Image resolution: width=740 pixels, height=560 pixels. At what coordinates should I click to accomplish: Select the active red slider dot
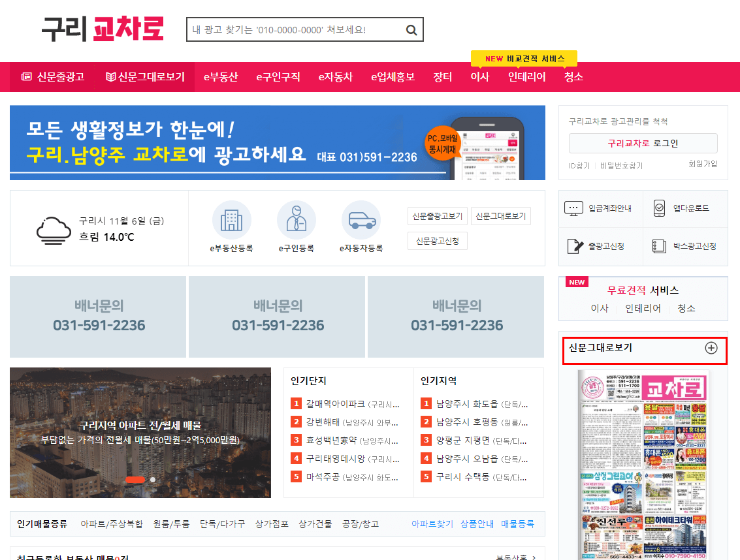pyautogui.click(x=135, y=479)
